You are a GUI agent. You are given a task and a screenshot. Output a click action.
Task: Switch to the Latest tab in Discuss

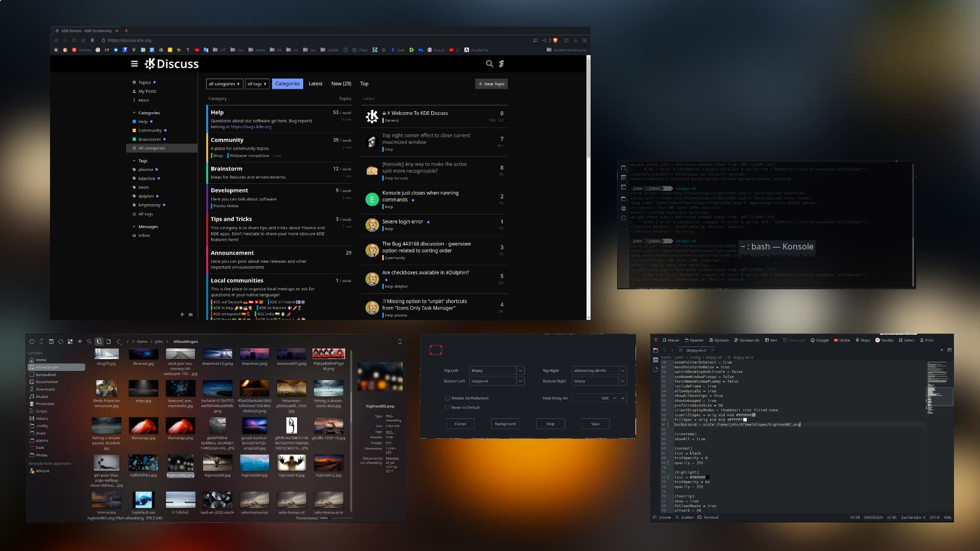tap(315, 84)
